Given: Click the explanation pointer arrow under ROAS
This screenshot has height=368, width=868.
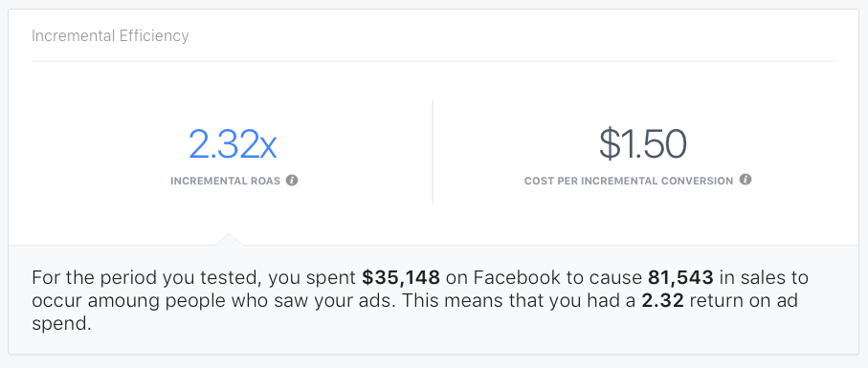Looking at the screenshot, I should (228, 239).
